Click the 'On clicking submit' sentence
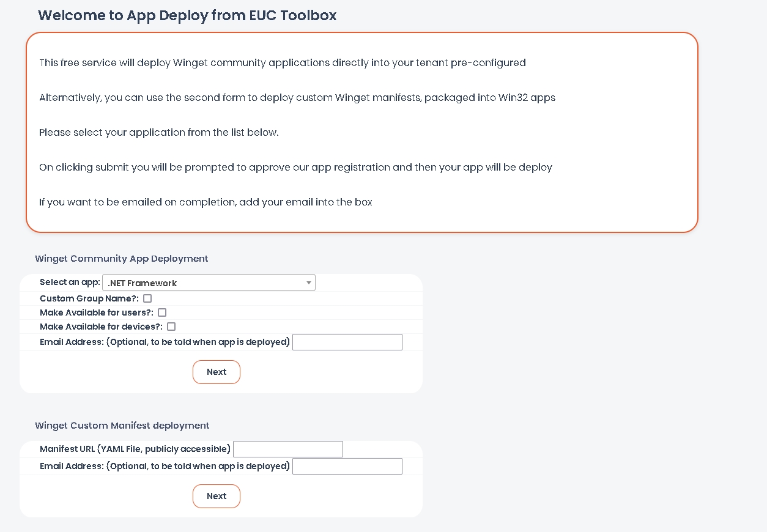Viewport: 767px width, 532px height. click(295, 167)
